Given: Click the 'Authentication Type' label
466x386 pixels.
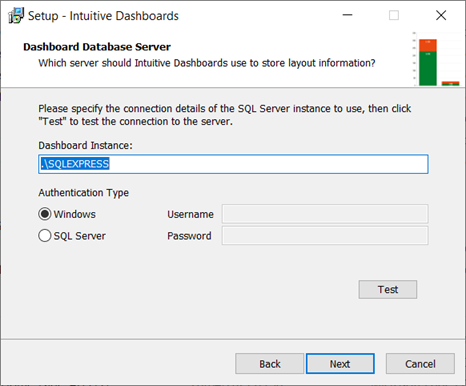Looking at the screenshot, I should click(x=83, y=193).
